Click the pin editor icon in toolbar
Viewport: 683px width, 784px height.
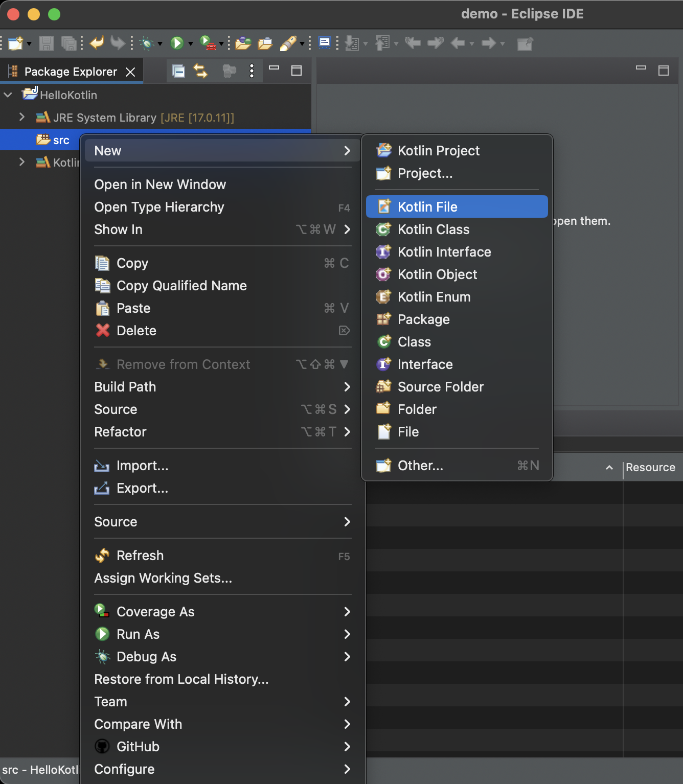point(525,44)
